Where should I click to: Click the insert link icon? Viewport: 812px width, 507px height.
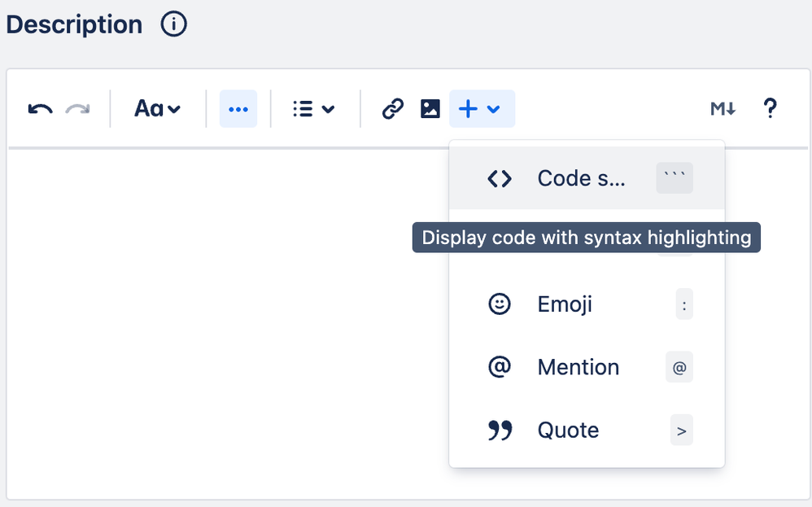(x=393, y=109)
